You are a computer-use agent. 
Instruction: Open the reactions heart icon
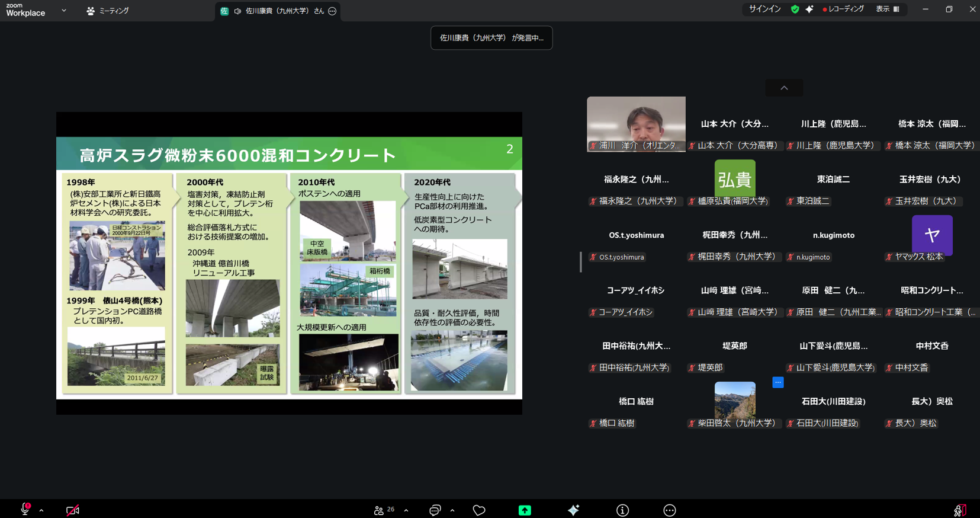[479, 510]
